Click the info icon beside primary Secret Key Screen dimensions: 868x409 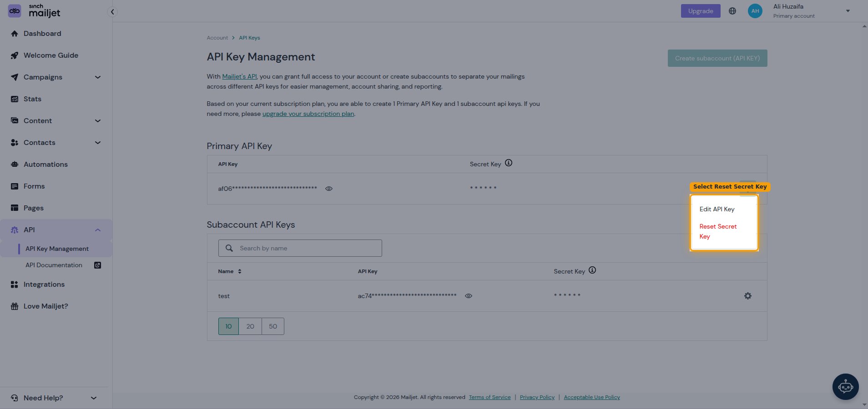click(x=509, y=163)
